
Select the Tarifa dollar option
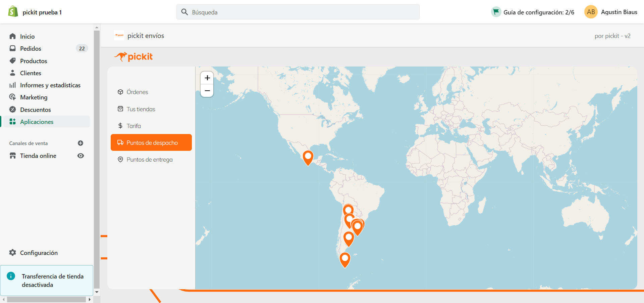point(133,126)
